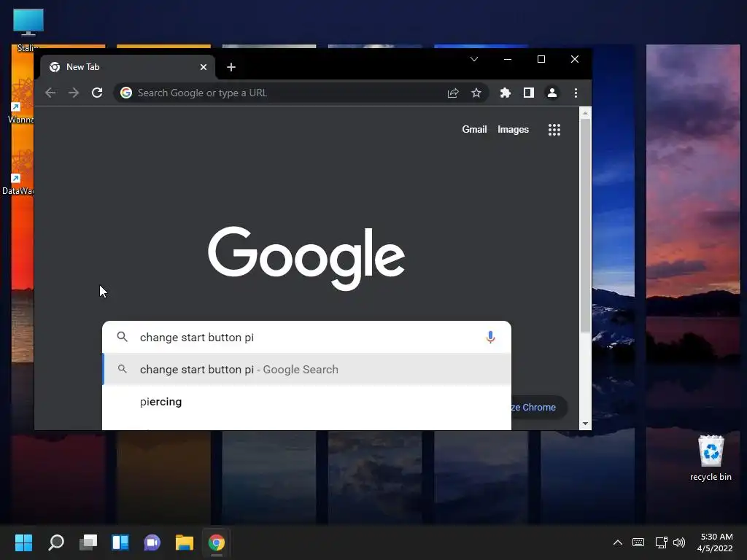Screen dimensions: 747x560
Task: Click the magnifier icon in the Google search box
Action: coord(123,337)
